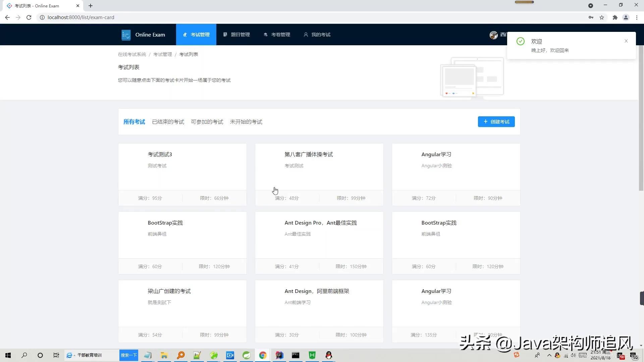644x362 pixels.
Task: Select the 未开始的考试 tab
Action: (x=246, y=122)
